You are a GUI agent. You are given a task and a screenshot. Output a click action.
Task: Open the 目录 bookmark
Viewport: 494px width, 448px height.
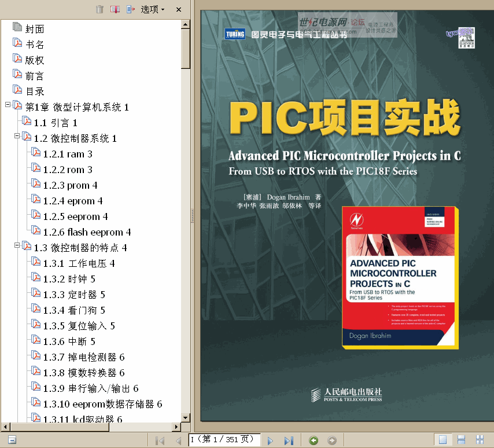tap(35, 91)
